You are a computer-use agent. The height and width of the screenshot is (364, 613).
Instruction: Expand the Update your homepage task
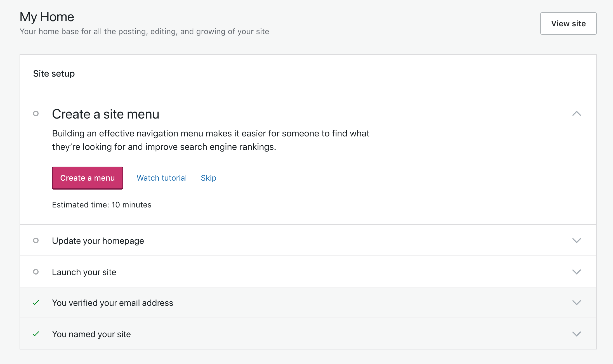coord(576,240)
